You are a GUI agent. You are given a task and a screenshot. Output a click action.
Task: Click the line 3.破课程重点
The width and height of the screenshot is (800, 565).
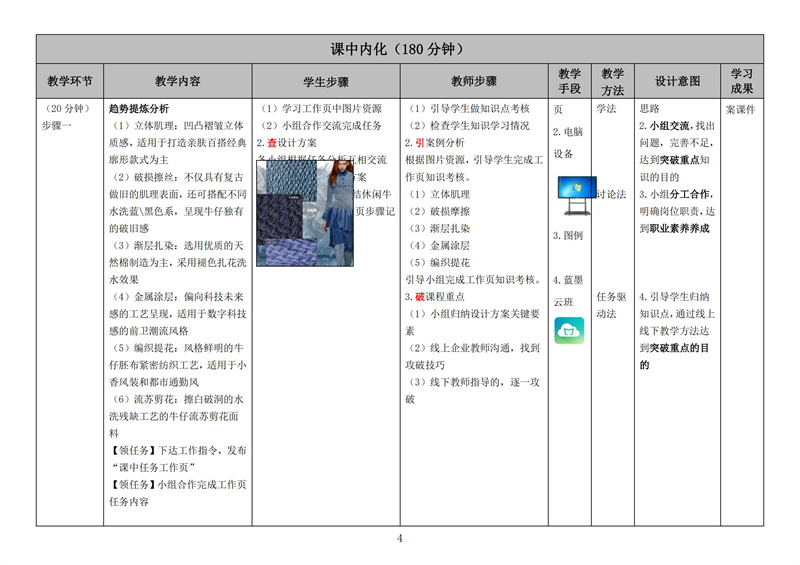tap(435, 297)
